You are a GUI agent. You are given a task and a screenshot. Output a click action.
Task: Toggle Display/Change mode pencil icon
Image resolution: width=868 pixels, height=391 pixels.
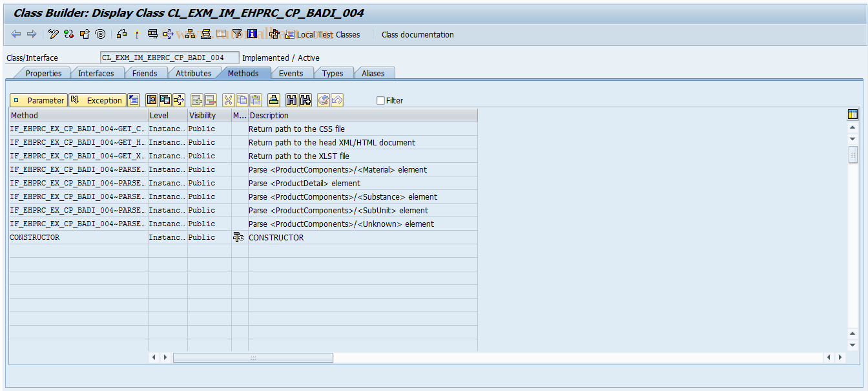click(54, 34)
